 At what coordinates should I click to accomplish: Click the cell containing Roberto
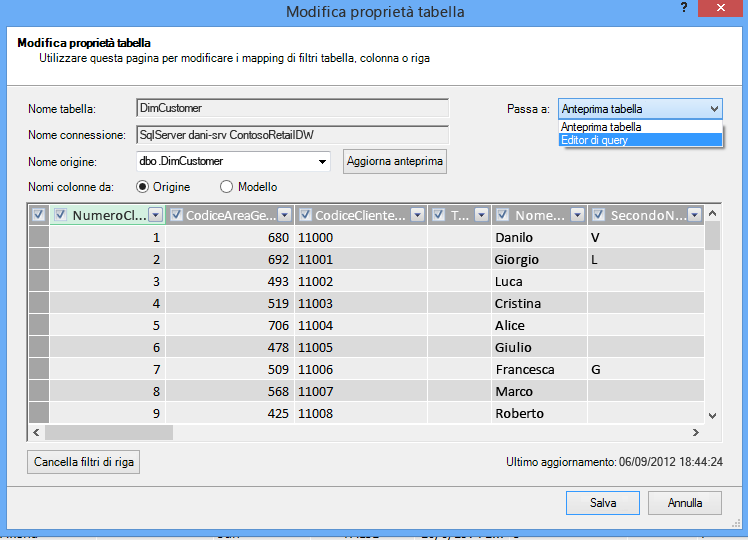539,413
